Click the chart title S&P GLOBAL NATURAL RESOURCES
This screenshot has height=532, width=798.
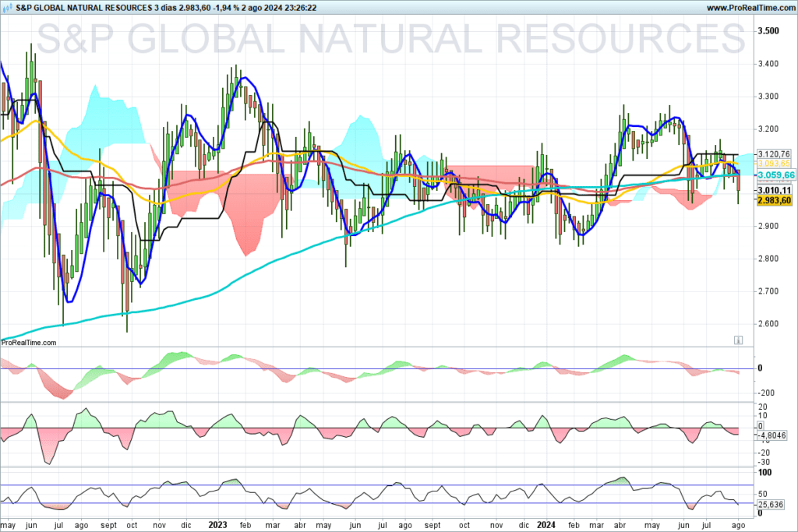tap(84, 8)
